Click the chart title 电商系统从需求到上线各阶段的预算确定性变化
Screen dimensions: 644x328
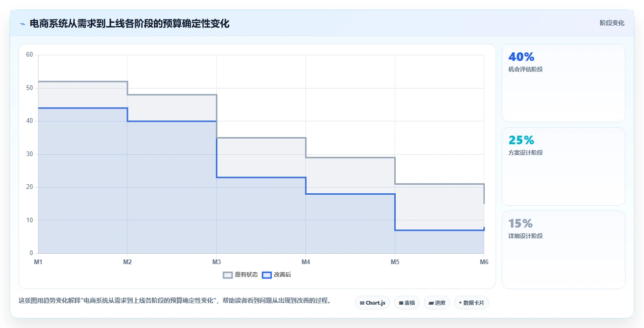(x=129, y=24)
